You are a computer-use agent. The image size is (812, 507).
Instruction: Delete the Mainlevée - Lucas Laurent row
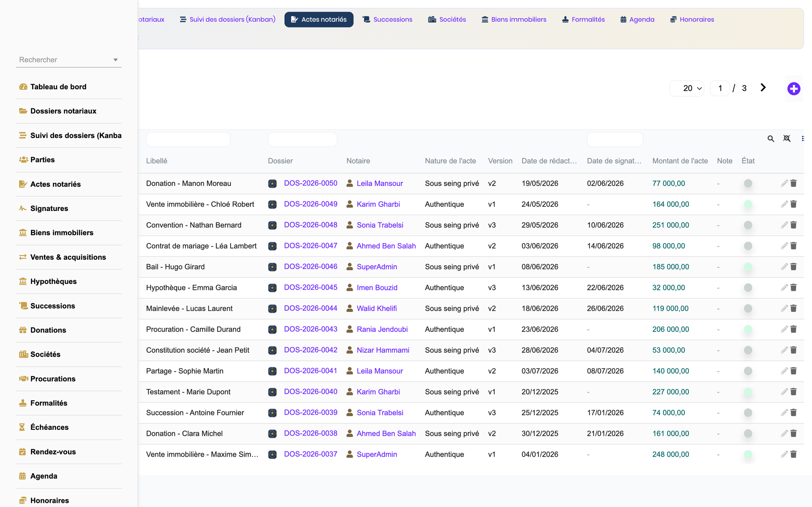[x=794, y=309]
